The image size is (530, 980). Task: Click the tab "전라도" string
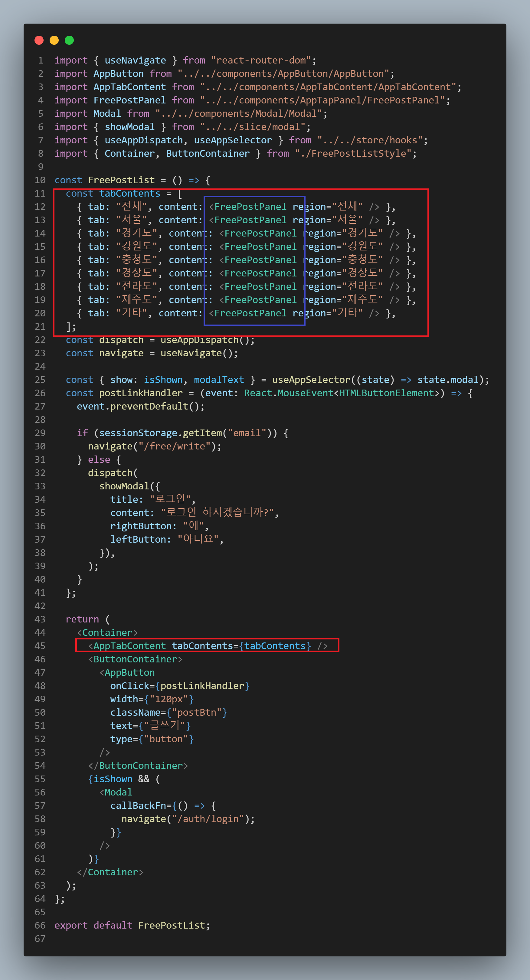[137, 287]
